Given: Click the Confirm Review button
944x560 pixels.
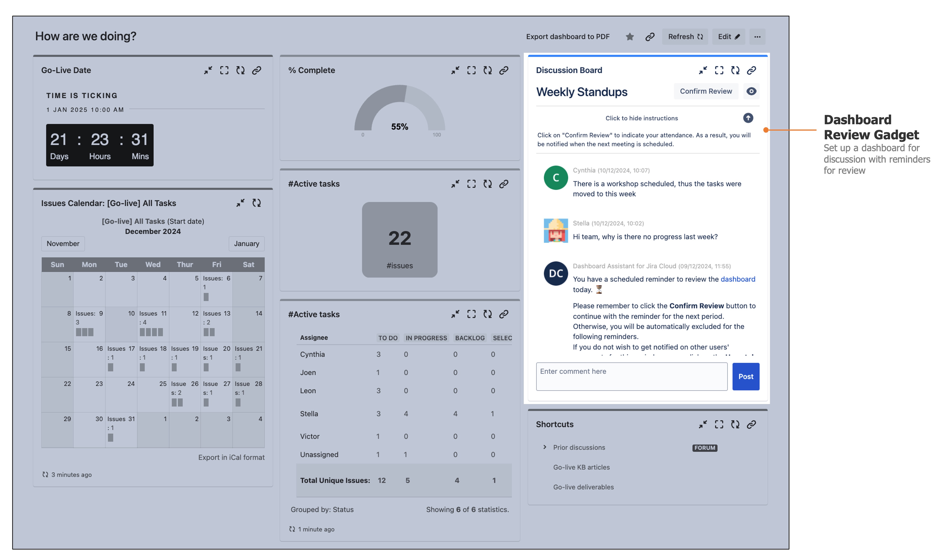Looking at the screenshot, I should click(x=706, y=91).
